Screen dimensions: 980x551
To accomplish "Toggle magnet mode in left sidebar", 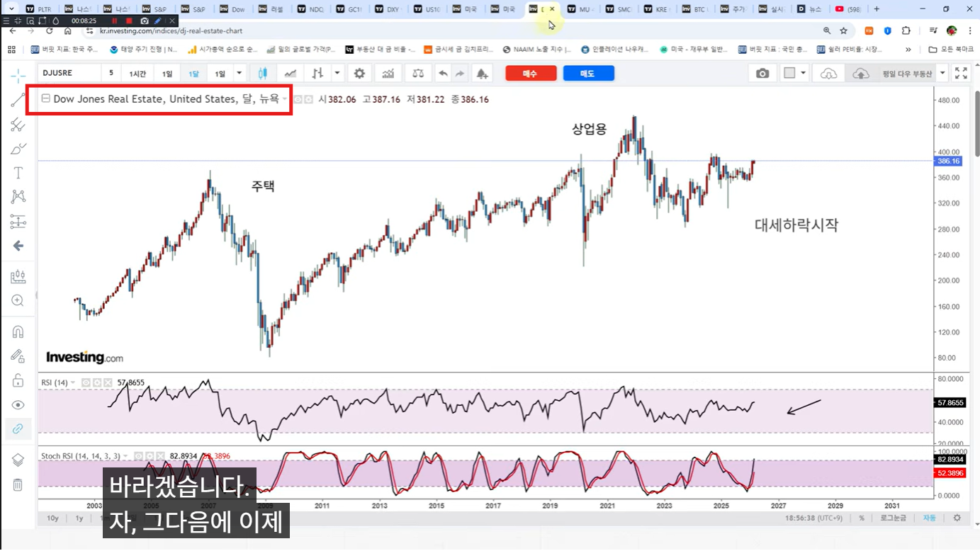I will [18, 331].
